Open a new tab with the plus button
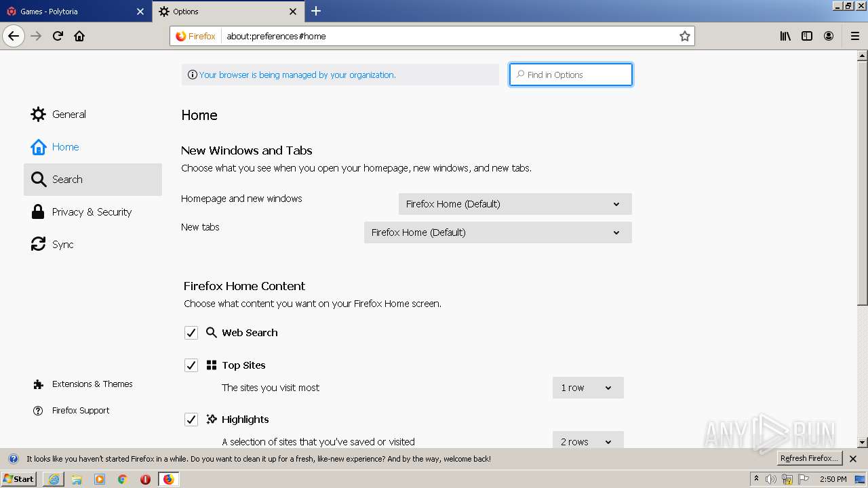The height and width of the screenshot is (488, 868). pos(316,11)
